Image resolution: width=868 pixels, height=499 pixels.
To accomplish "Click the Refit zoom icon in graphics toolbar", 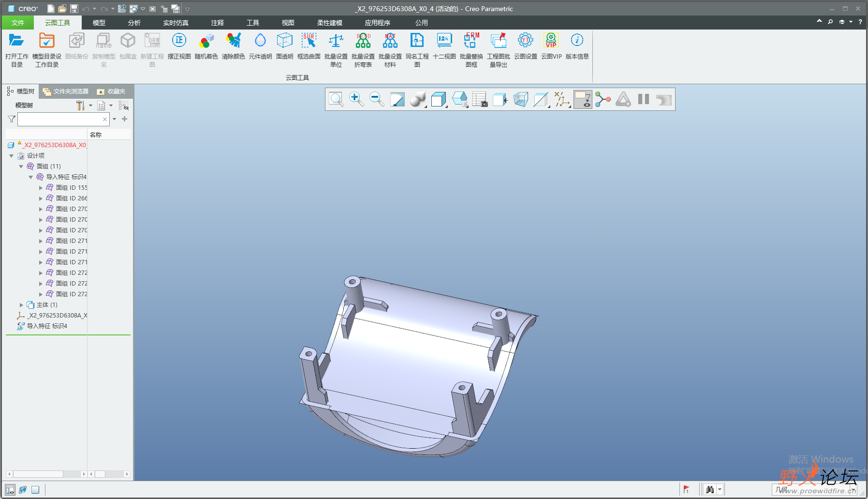I will pyautogui.click(x=336, y=99).
